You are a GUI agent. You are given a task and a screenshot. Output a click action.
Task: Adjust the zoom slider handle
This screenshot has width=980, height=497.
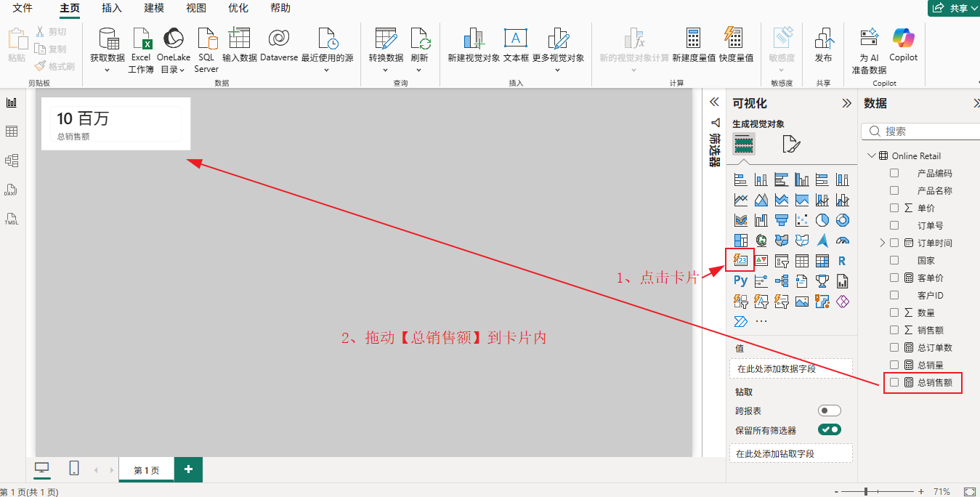tap(865, 492)
